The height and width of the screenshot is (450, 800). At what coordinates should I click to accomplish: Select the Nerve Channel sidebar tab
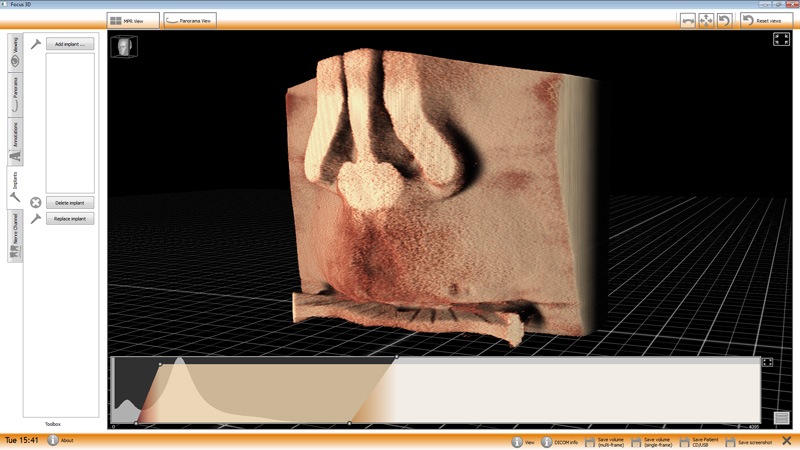15,240
